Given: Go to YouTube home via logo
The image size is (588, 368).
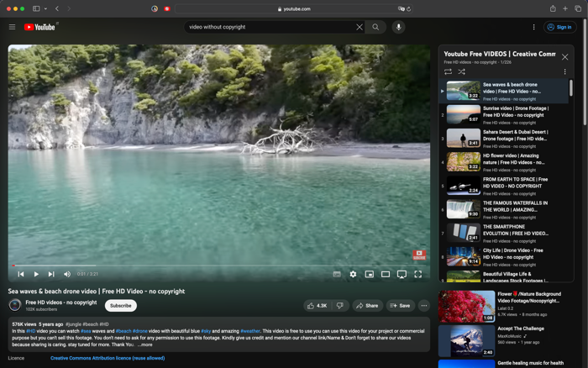Looking at the screenshot, I should click(39, 27).
